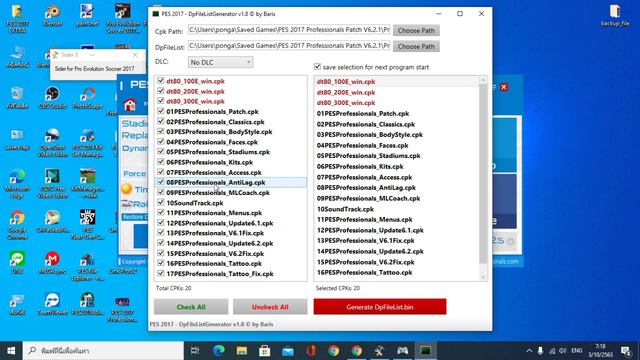640x360 pixels.
Task: Open the paint.net desktop shortcut
Action: pyautogui.click(x=87, y=16)
